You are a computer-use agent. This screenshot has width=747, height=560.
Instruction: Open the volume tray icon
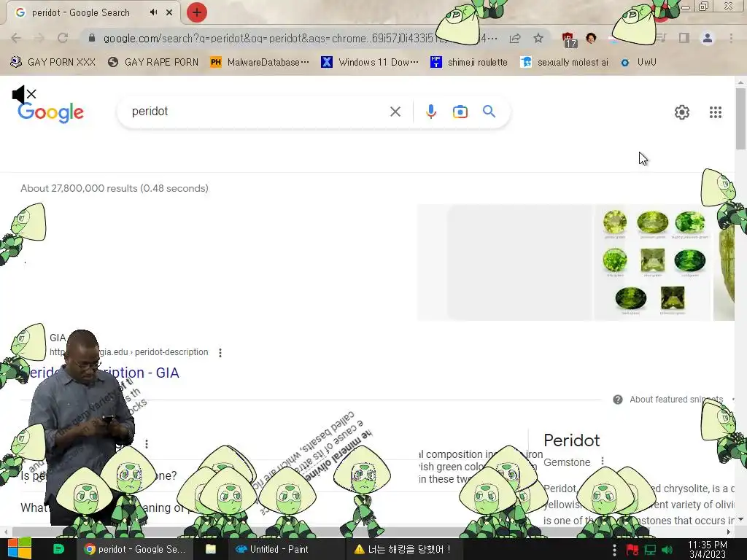667,550
